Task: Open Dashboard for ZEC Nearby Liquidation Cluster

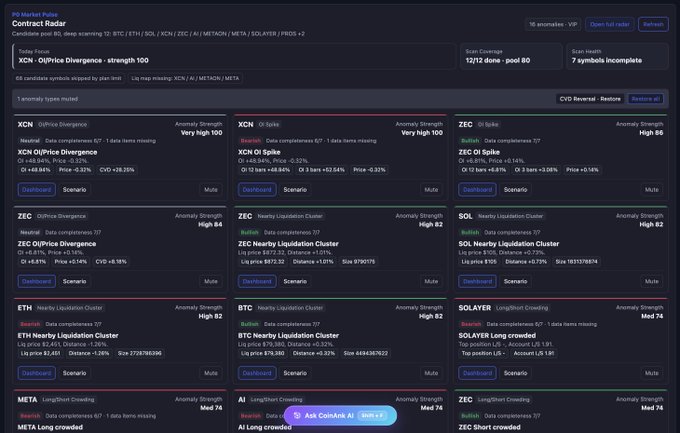Action: [257, 281]
